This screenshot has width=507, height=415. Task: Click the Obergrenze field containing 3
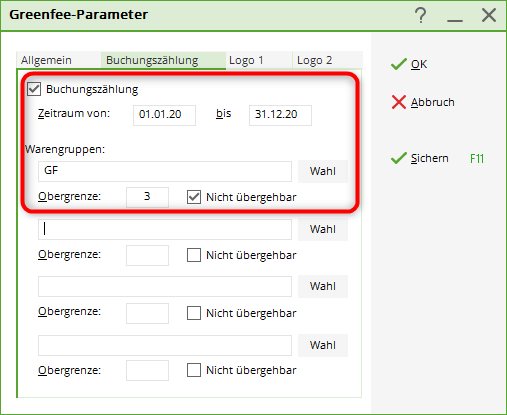point(147,197)
